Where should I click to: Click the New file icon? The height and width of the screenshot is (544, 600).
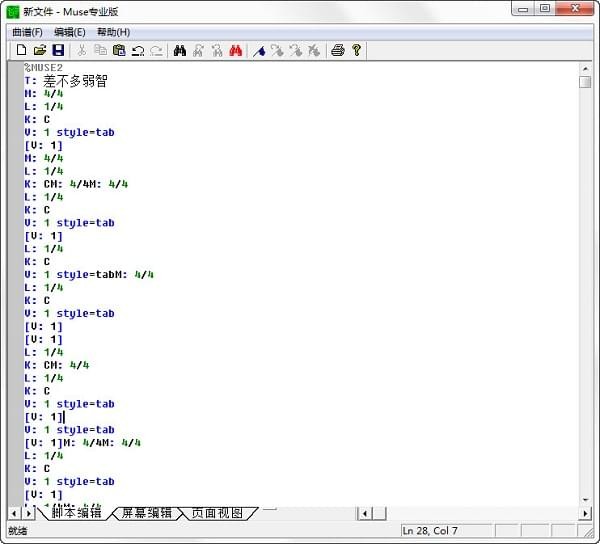point(21,50)
